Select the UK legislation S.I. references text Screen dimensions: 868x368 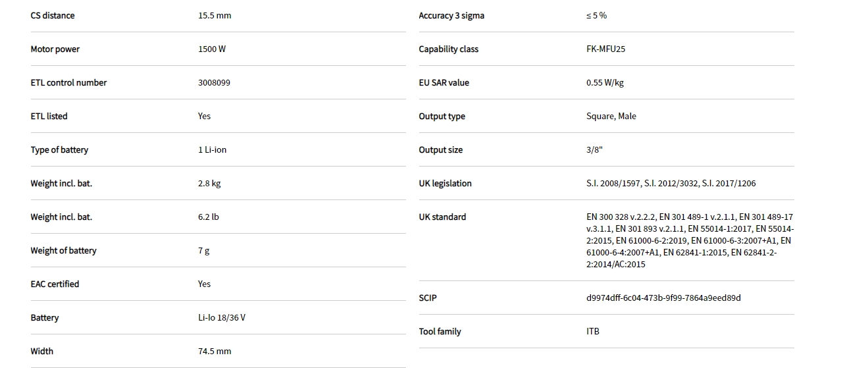(x=671, y=184)
